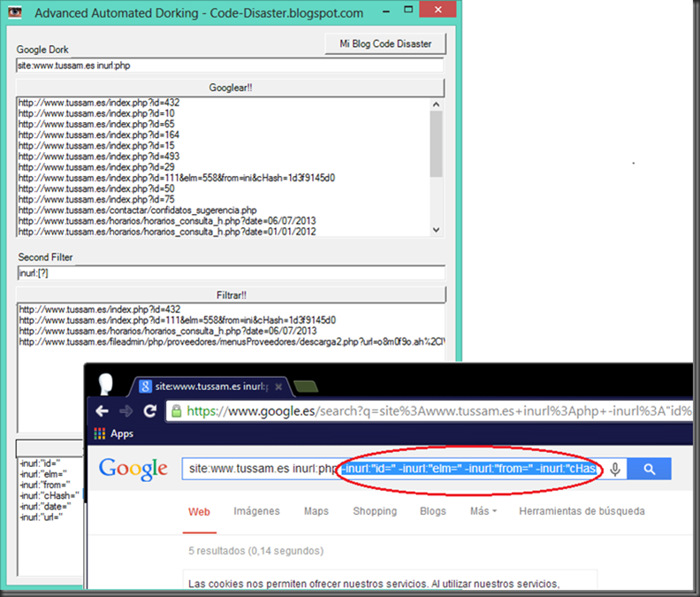This screenshot has width=700, height=597.
Task: Click the blue magnifier search button
Action: click(649, 469)
